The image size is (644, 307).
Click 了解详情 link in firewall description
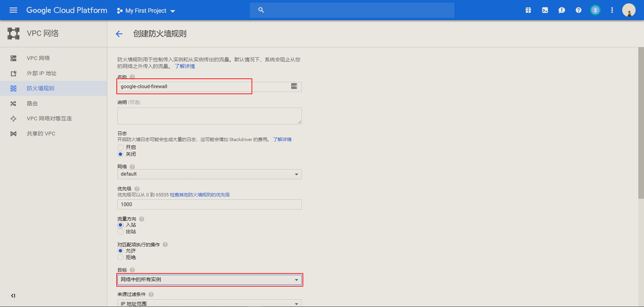pyautogui.click(x=185, y=66)
